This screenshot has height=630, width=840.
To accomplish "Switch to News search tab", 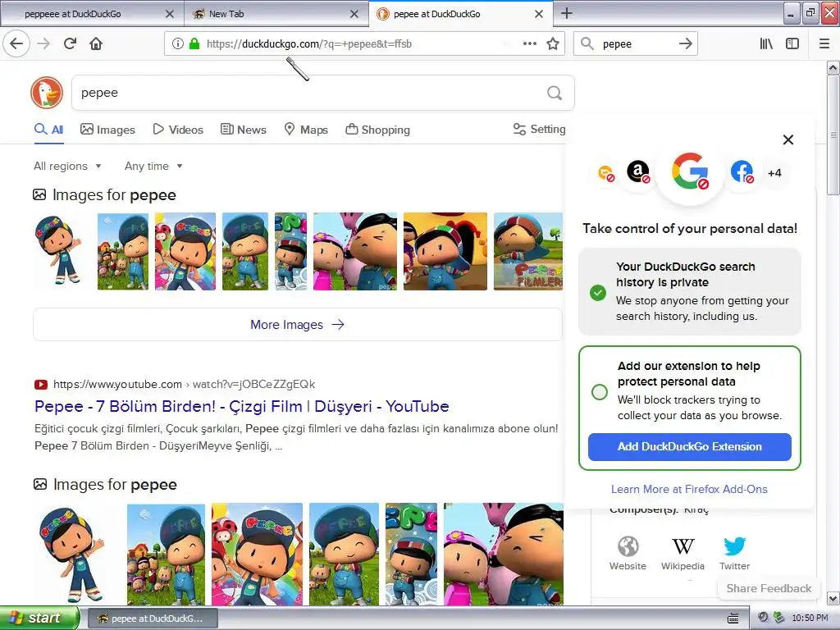I will pyautogui.click(x=243, y=130).
